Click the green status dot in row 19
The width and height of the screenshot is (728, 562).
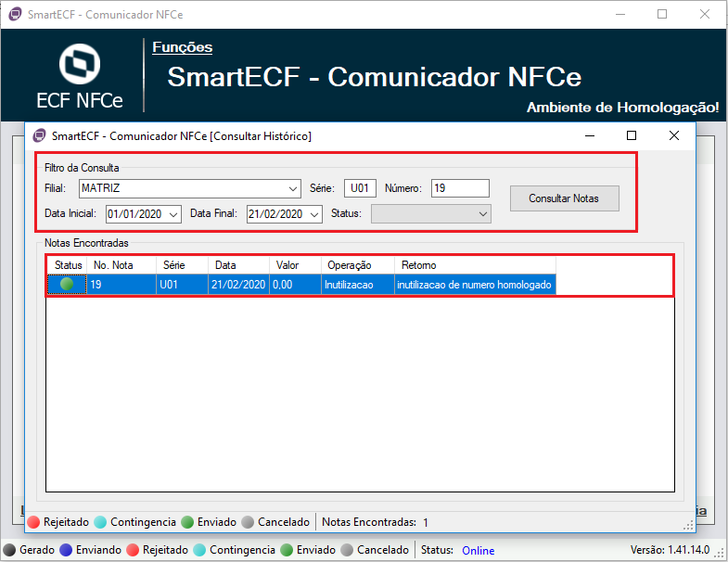(x=67, y=284)
